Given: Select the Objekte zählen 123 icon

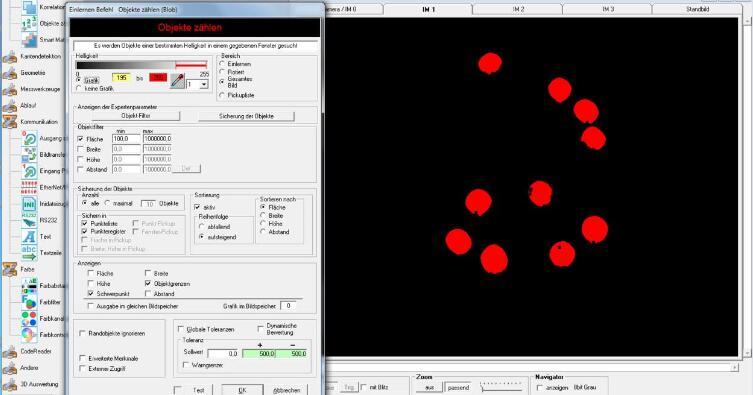Looking at the screenshot, I should (29, 24).
